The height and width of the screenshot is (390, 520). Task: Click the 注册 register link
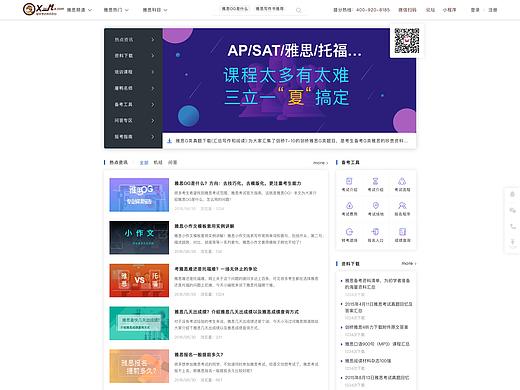[x=493, y=10]
